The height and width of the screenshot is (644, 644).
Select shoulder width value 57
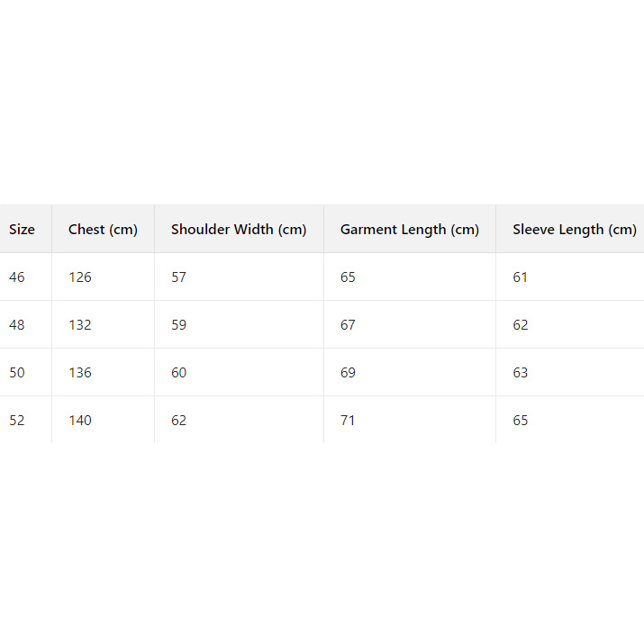pos(178,277)
